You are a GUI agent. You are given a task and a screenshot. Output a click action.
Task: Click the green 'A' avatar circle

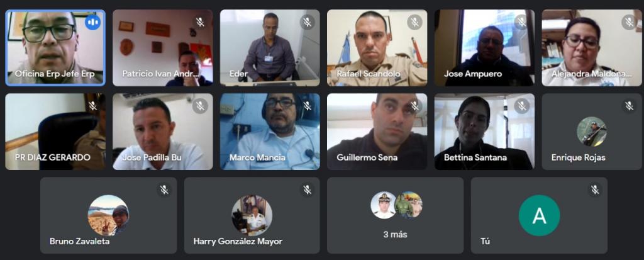click(x=539, y=215)
